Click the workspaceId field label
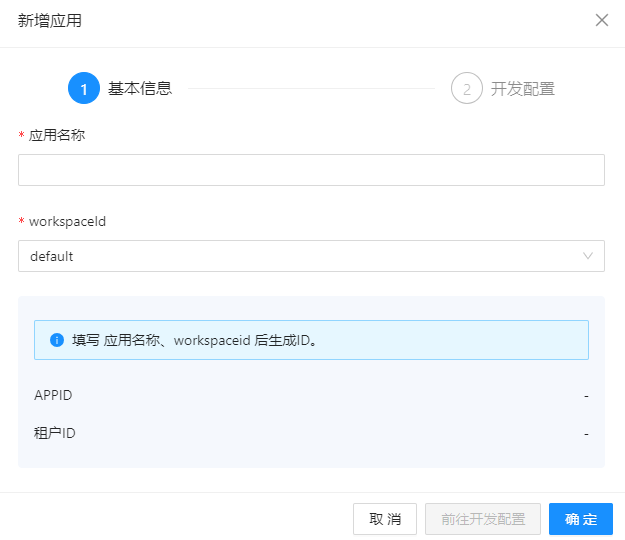This screenshot has width=625, height=540. click(x=67, y=221)
